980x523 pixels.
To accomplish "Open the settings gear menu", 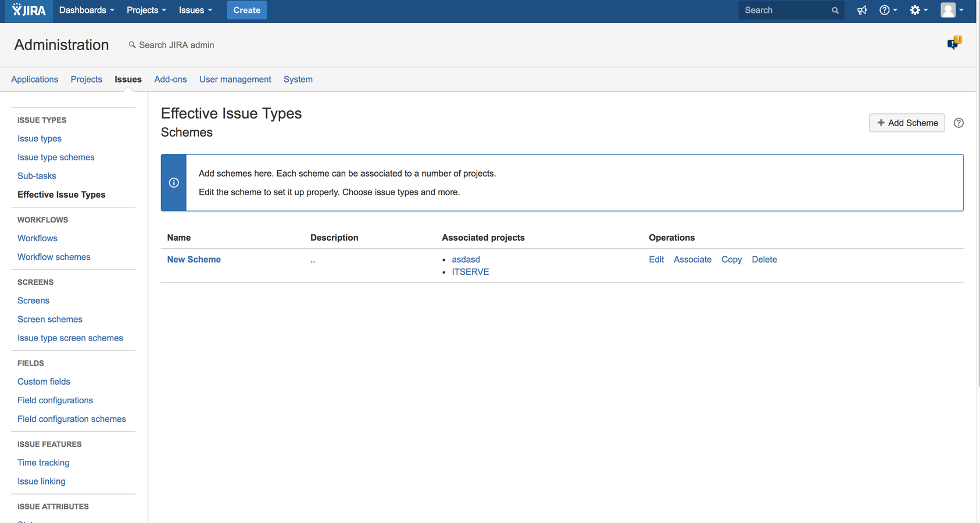I will coord(918,10).
